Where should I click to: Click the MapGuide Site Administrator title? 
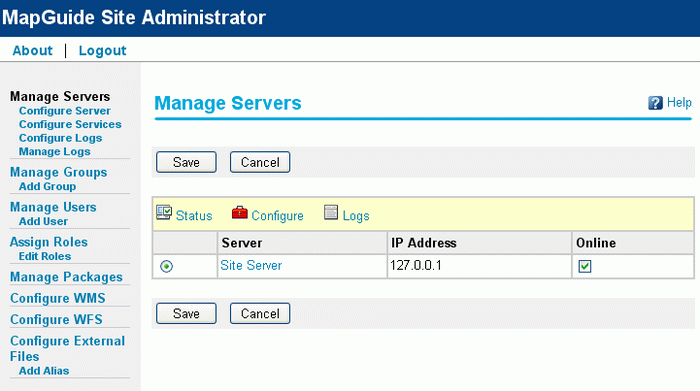[x=133, y=17]
